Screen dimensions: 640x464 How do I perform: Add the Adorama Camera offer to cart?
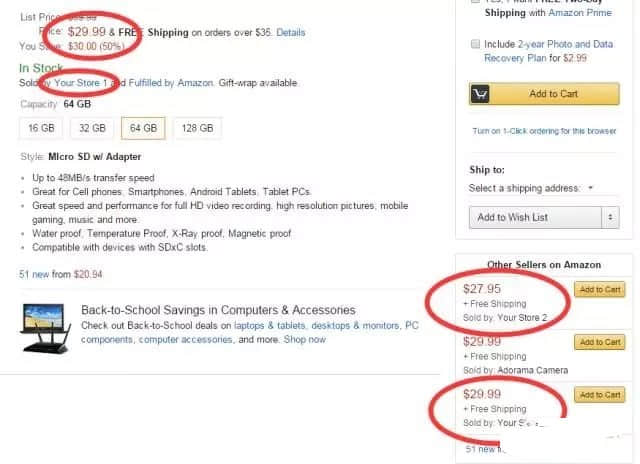[598, 342]
